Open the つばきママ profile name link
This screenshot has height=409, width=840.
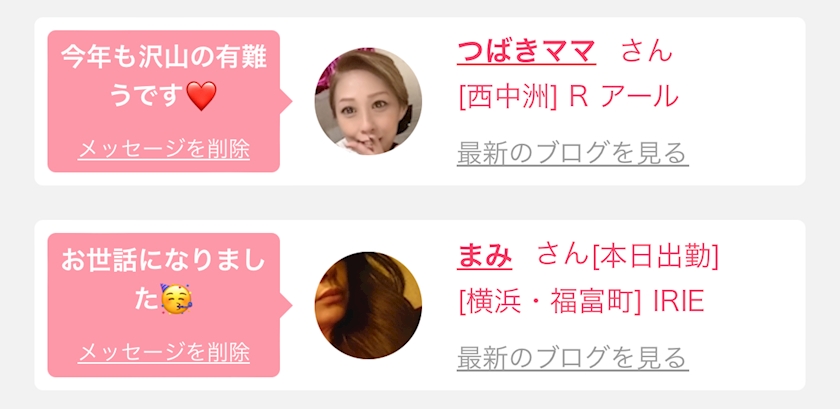(x=526, y=52)
